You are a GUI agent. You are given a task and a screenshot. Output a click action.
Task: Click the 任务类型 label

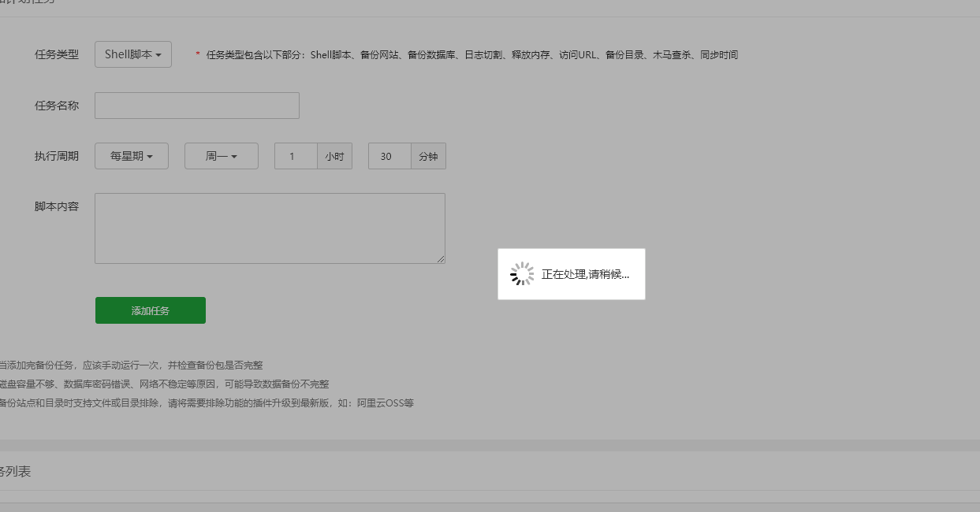coord(57,54)
